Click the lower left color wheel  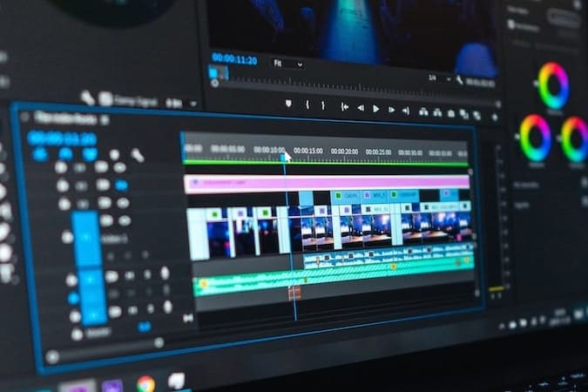coord(535,138)
